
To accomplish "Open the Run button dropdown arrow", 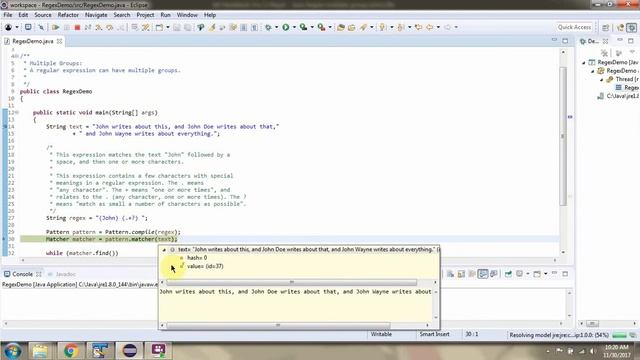I will [294, 27].
